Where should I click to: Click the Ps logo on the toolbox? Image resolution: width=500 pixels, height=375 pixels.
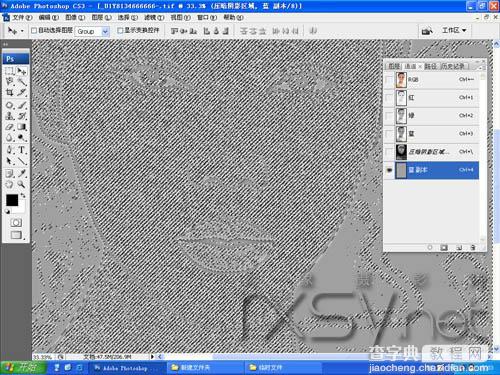tap(16, 59)
